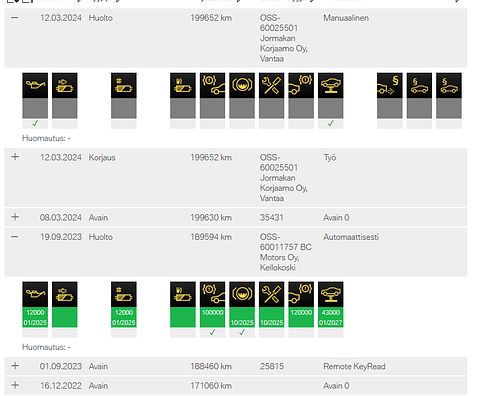The image size is (480, 396).
Task: Click rear brake icon in 12.03.2024 service
Action: (301, 85)
